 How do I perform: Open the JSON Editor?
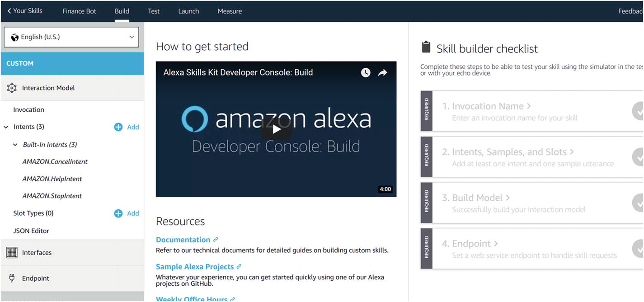pos(31,231)
